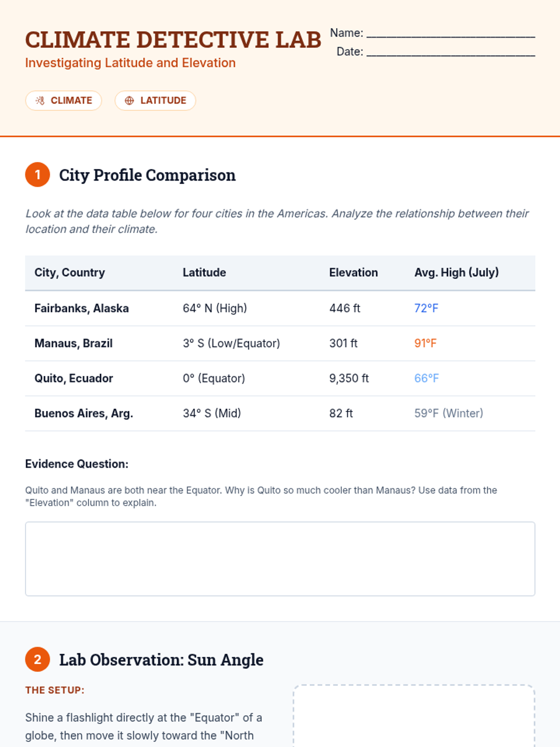The height and width of the screenshot is (747, 560).
Task: Click the Climate Detective Lab title
Action: tap(173, 40)
